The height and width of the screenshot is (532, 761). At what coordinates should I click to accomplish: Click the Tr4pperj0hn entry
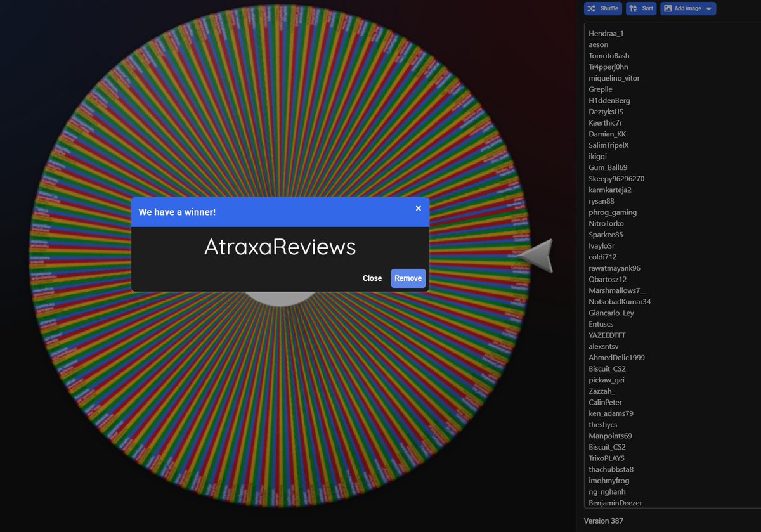[608, 67]
